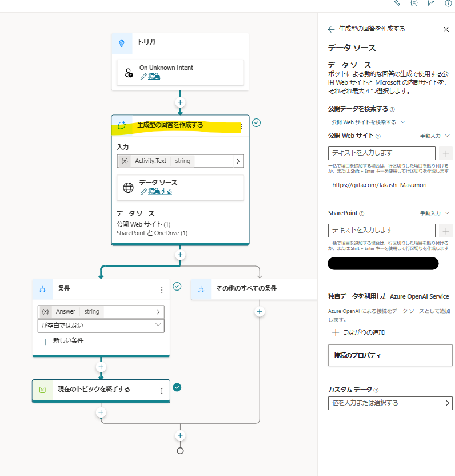This screenshot has width=455, height=476.
Task: Click the トリガー lightbulb icon
Action: [122, 43]
